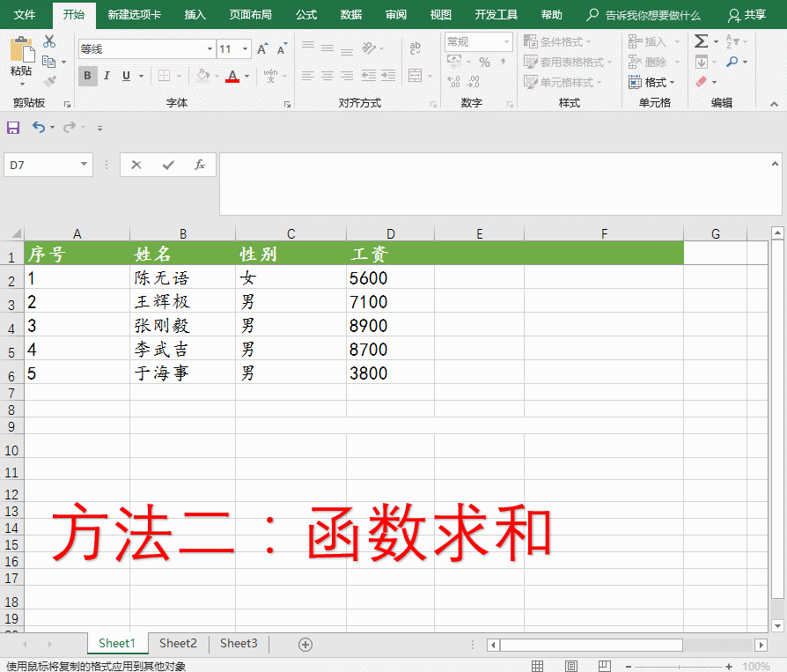
Task: Add a new sheet with plus button
Action: [305, 645]
